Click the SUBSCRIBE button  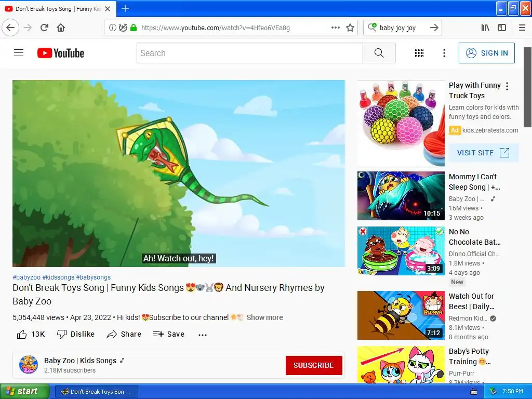314,365
